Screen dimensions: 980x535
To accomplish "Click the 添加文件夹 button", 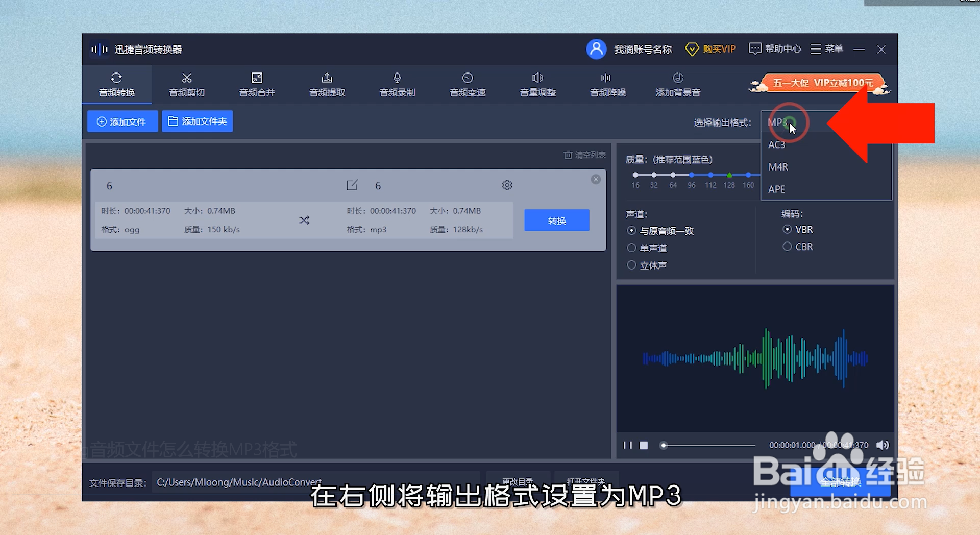I will pyautogui.click(x=198, y=121).
